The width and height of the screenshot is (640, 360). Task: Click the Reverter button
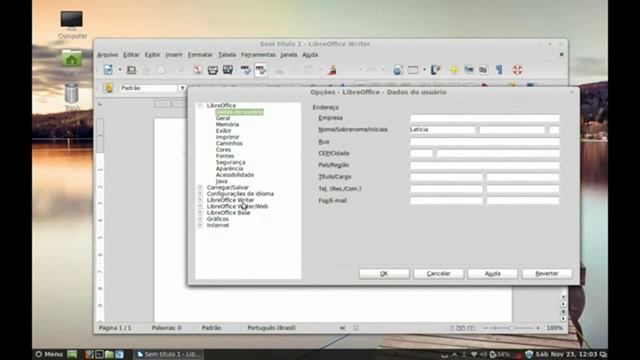tap(547, 274)
